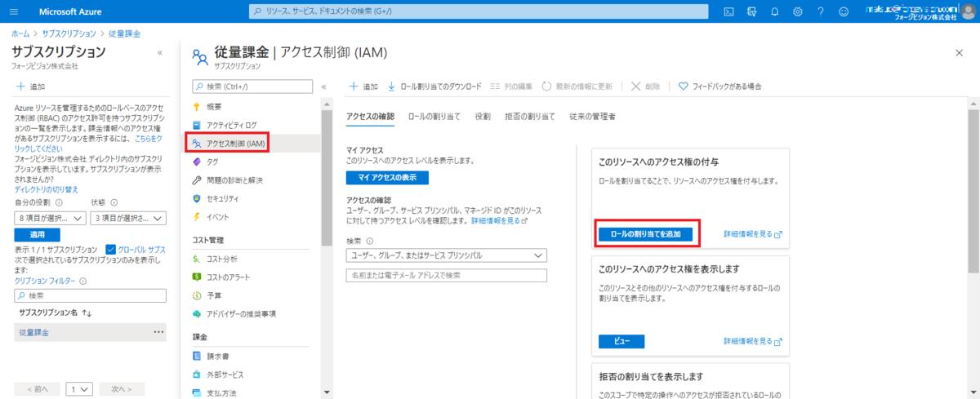Click フィードバックがある場合 heart item
Screen dimensions: 980x399
720,86
